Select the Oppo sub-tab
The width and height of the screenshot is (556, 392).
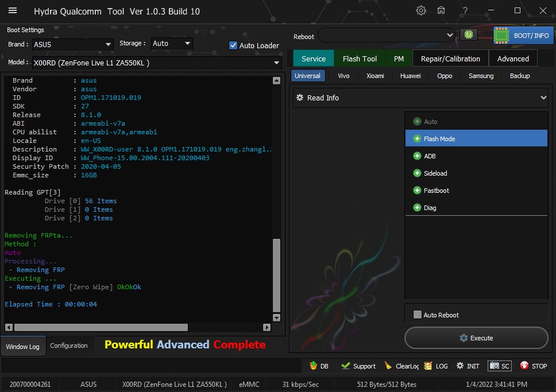tap(445, 76)
